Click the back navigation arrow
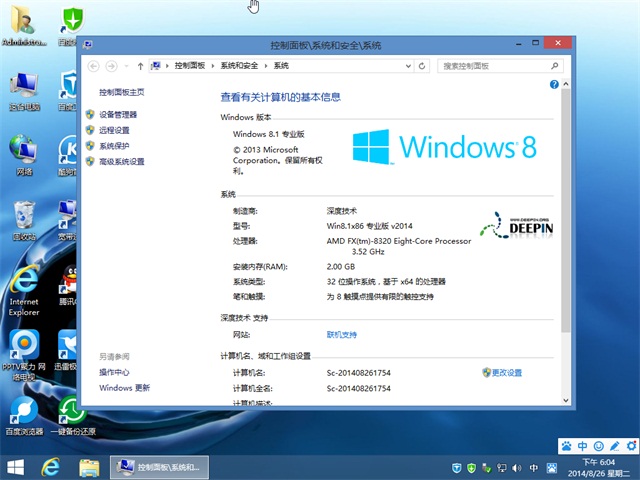Screen dimensions: 640x480 click(x=94, y=65)
